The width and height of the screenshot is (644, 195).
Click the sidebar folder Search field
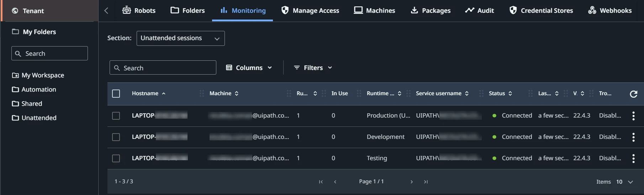(x=49, y=53)
